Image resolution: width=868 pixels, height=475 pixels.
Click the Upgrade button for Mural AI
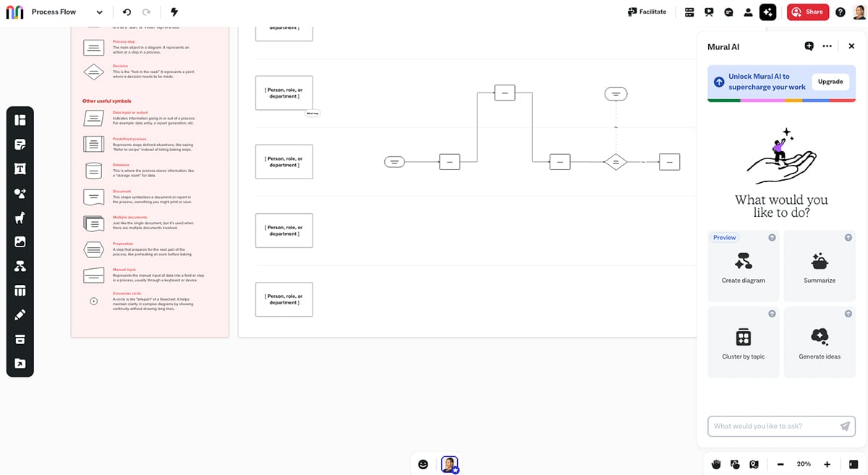830,82
